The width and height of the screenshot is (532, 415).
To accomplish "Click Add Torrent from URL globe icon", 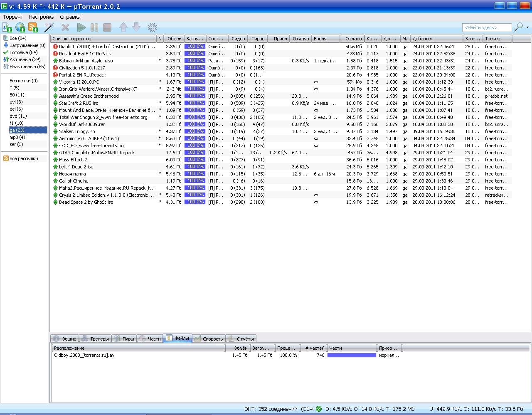I will [20, 27].
